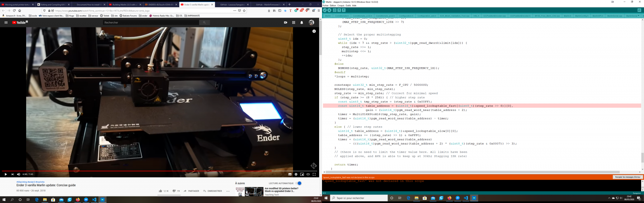Open the Windows Start menu on left taskbar

tap(4, 200)
